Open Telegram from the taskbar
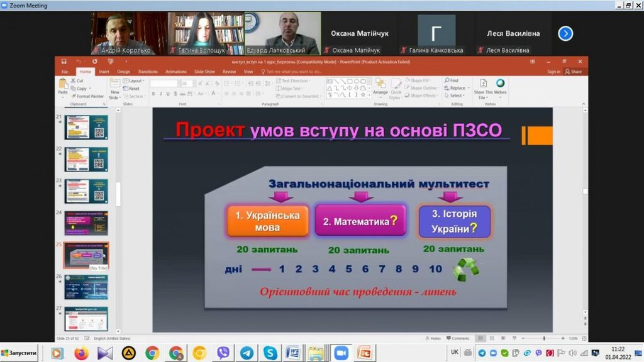Image resolution: width=644 pixels, height=362 pixels. click(x=247, y=353)
